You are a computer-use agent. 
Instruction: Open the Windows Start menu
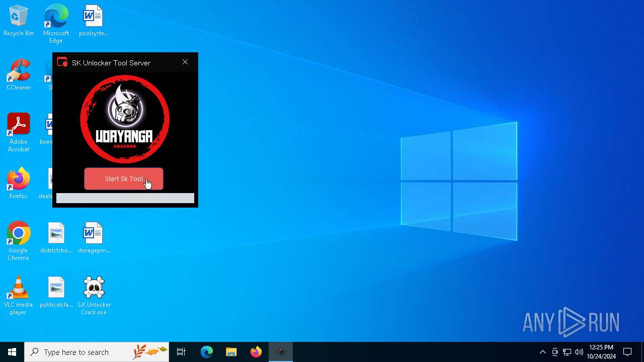[x=12, y=352]
